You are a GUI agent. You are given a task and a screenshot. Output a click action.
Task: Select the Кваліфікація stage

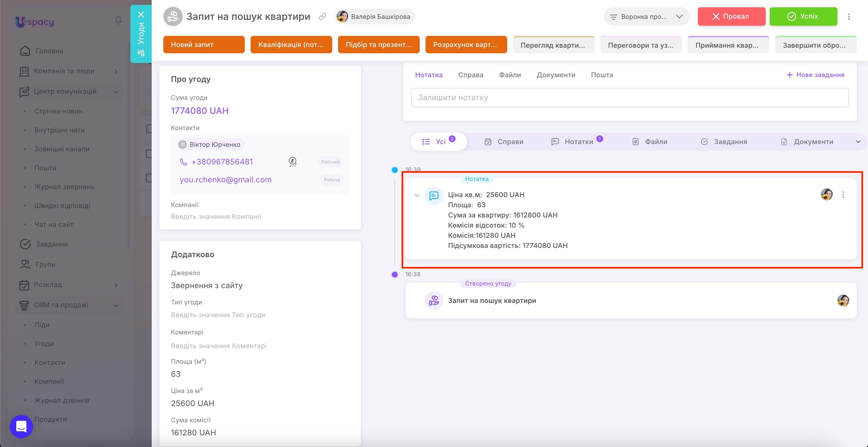point(291,44)
